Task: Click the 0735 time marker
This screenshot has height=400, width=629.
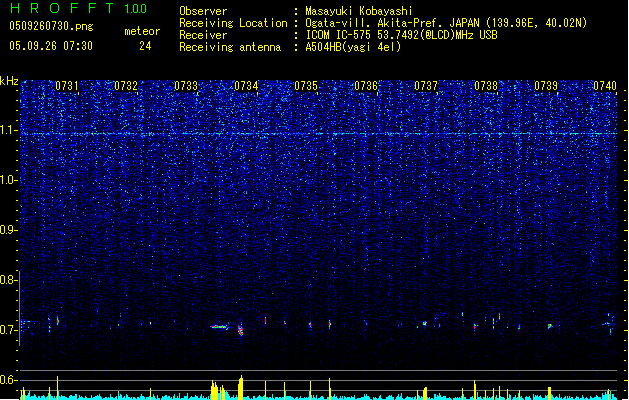Action: pos(306,86)
